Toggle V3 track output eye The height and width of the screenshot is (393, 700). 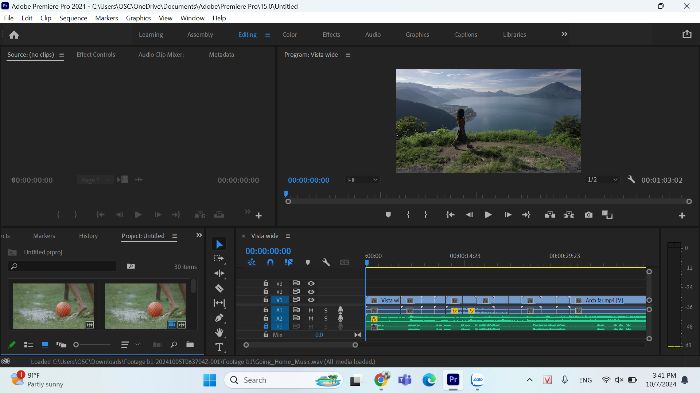click(x=311, y=283)
